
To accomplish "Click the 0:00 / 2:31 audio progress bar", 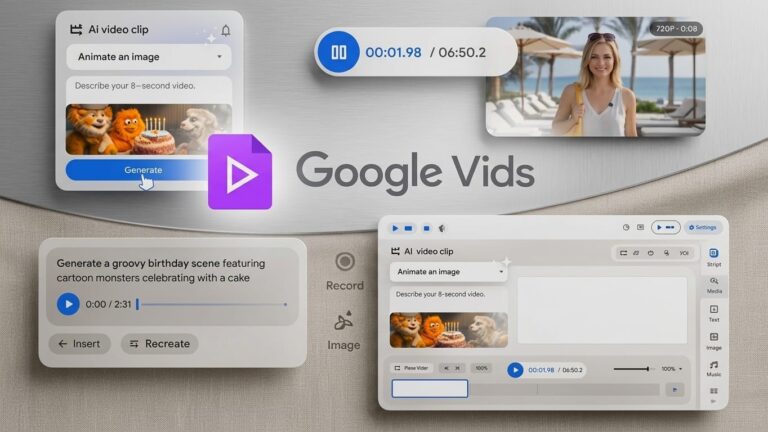I will (212, 304).
